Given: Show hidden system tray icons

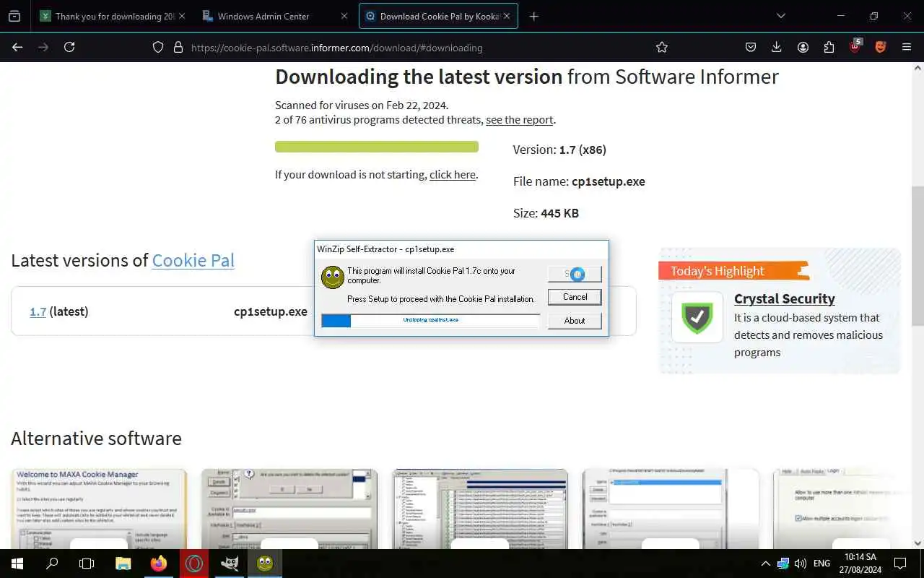Looking at the screenshot, I should click(x=765, y=564).
